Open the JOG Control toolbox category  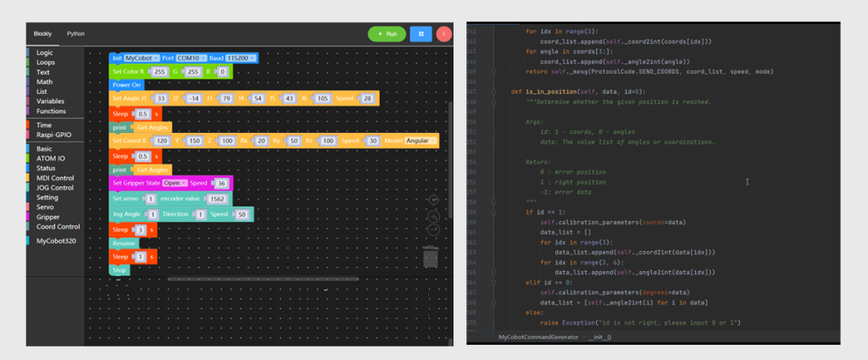(54, 187)
